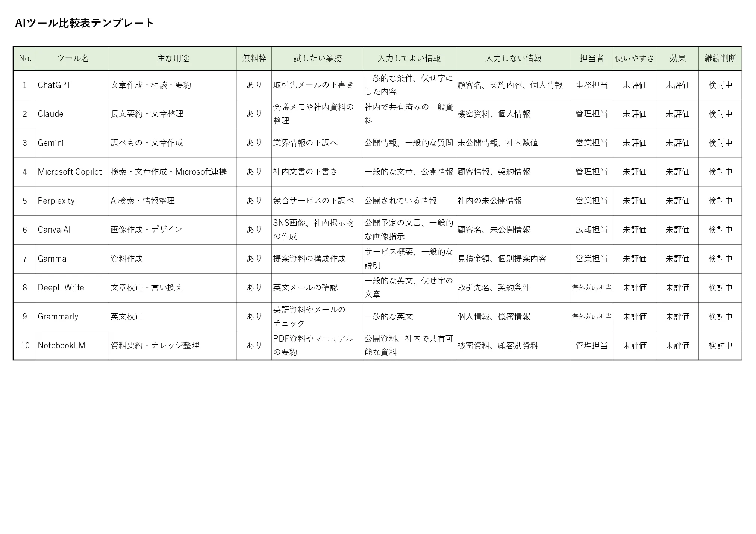This screenshot has width=756, height=534.
Task: Select 長文要約・文章整理 cell
Action: (173, 114)
